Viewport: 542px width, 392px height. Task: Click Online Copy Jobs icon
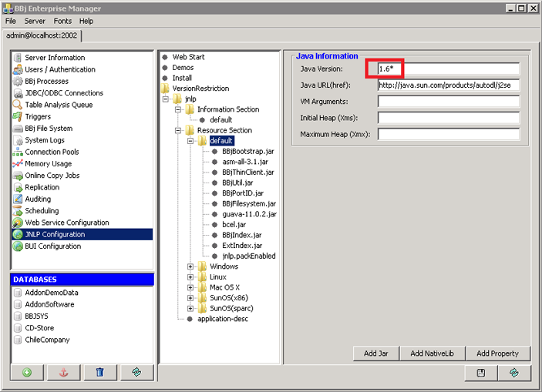click(x=18, y=176)
